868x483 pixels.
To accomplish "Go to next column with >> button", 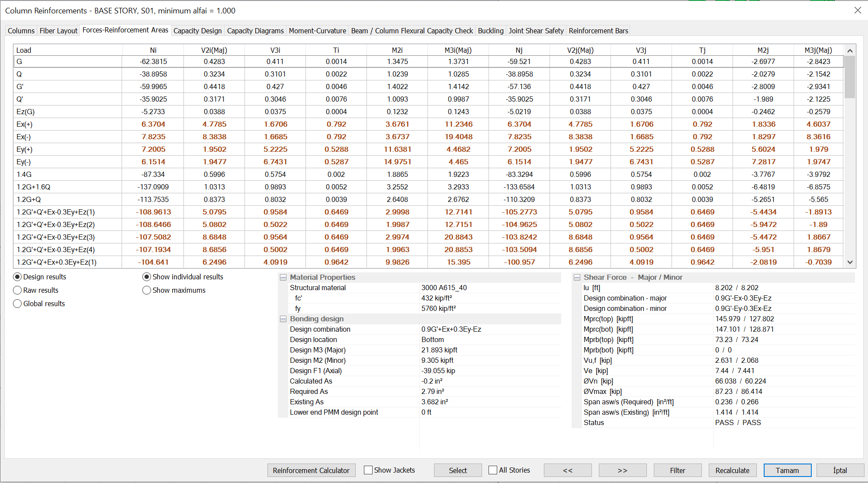I will point(622,470).
